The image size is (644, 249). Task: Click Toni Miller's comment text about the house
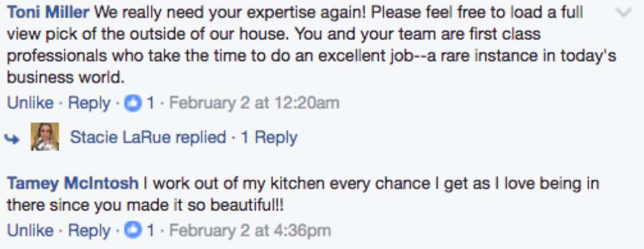tap(312, 44)
